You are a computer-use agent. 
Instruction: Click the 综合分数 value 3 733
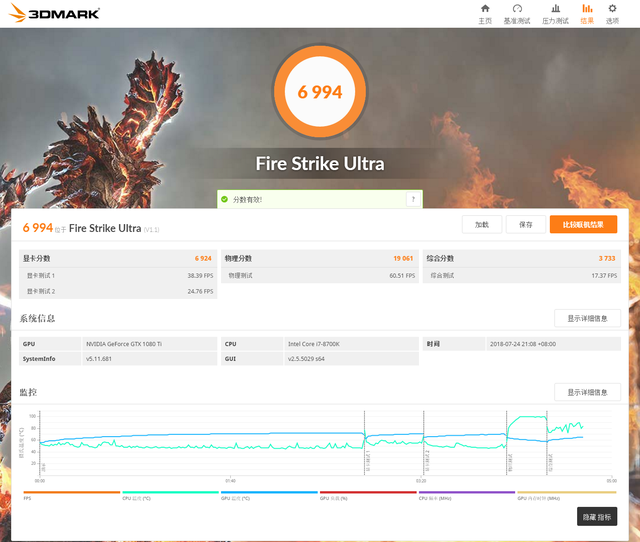(607, 258)
